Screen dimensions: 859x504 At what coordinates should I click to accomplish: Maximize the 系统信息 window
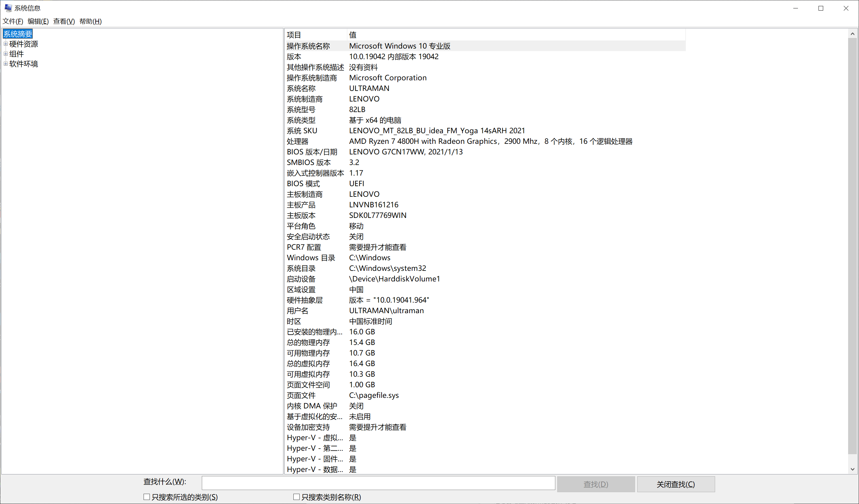[x=821, y=8]
